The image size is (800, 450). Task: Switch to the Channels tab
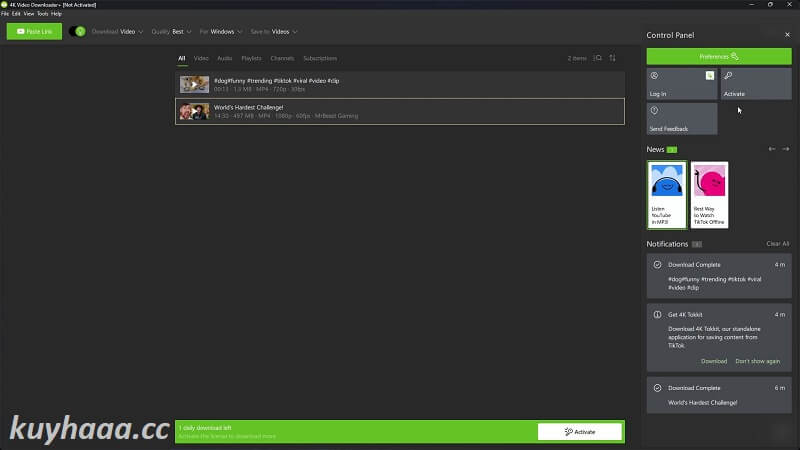click(282, 58)
